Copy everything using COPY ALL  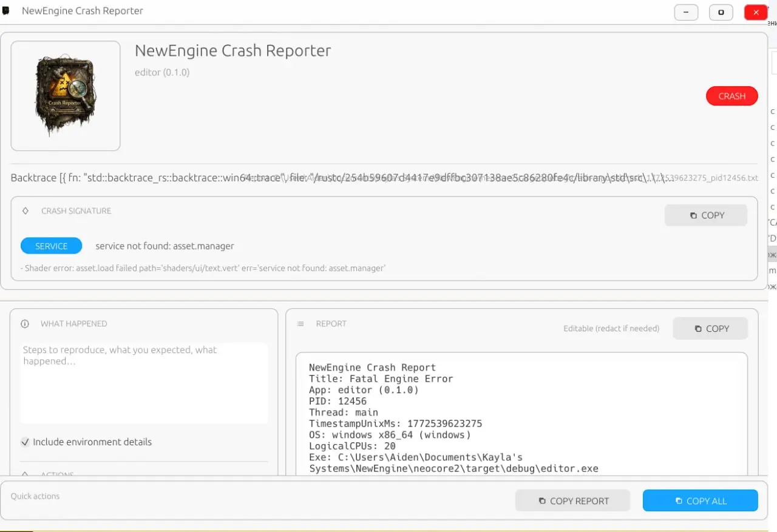700,500
